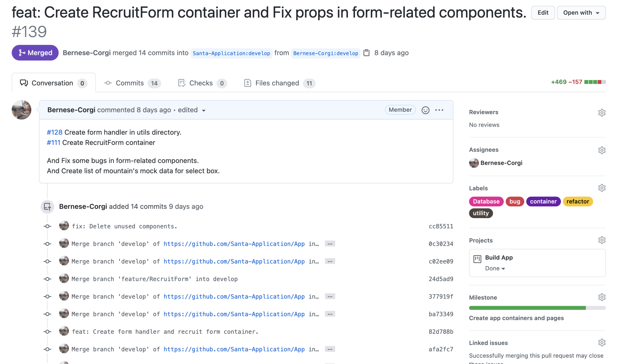Change project column from the Done dropdown

pyautogui.click(x=495, y=268)
